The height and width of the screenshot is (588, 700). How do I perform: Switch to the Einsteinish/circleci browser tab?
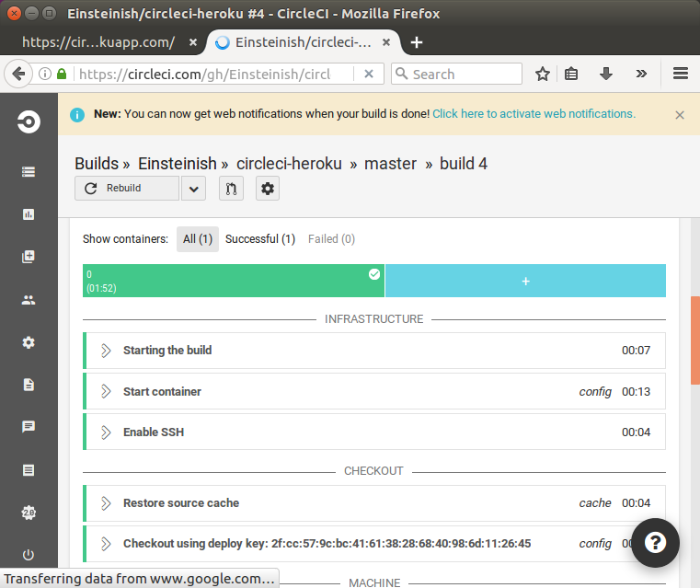pyautogui.click(x=304, y=42)
